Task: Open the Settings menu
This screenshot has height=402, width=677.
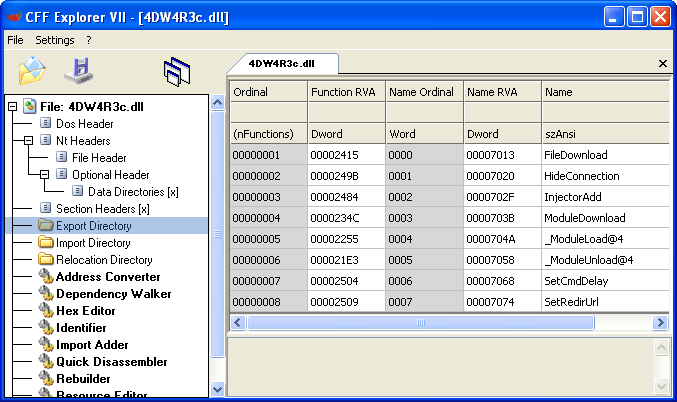Action: 55,40
